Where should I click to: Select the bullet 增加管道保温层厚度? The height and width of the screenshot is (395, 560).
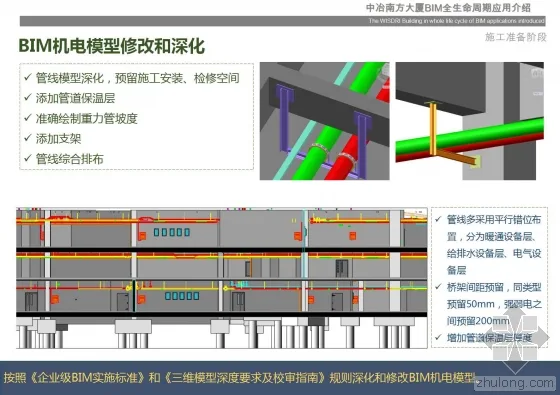[490, 338]
